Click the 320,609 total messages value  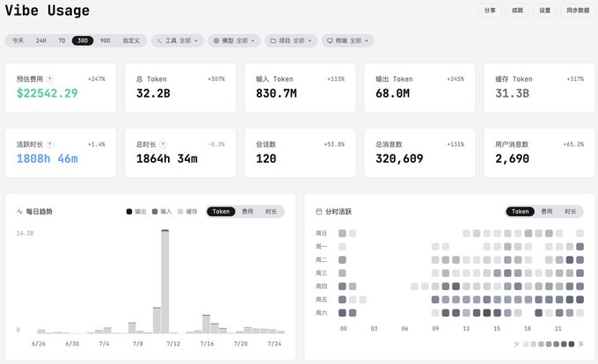point(399,158)
